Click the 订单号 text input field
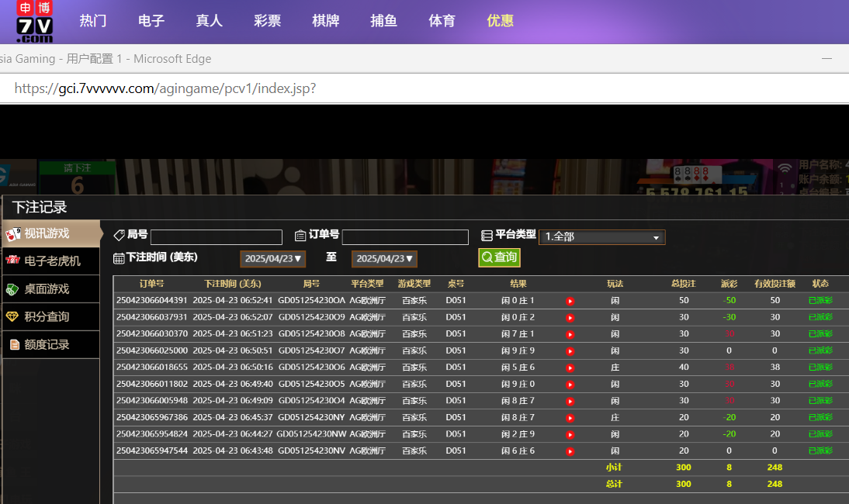849x504 pixels. point(405,237)
